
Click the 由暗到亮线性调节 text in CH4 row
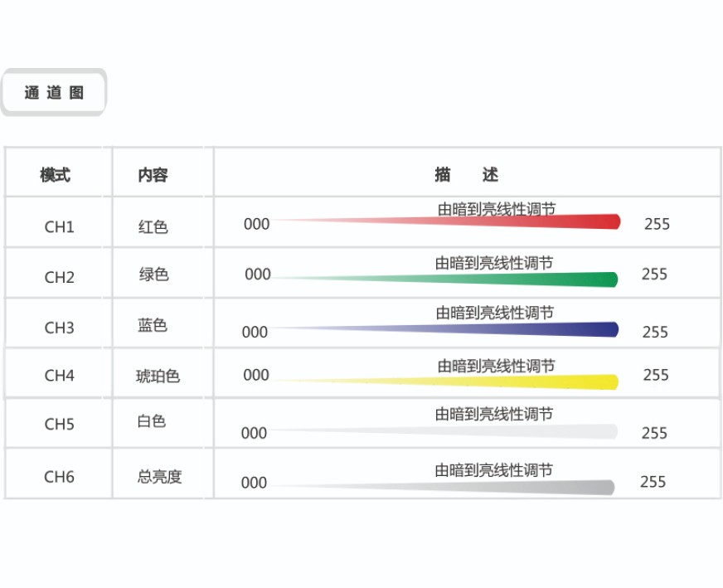[496, 366]
